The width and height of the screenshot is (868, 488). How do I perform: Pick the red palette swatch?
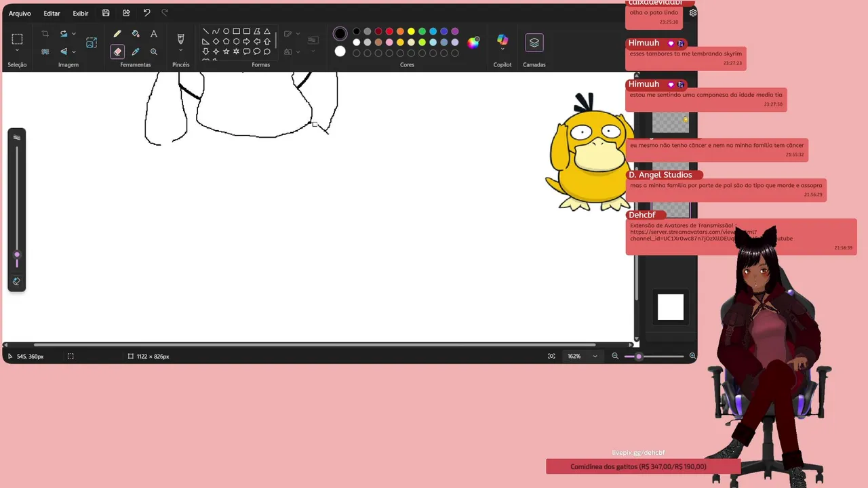tap(389, 31)
